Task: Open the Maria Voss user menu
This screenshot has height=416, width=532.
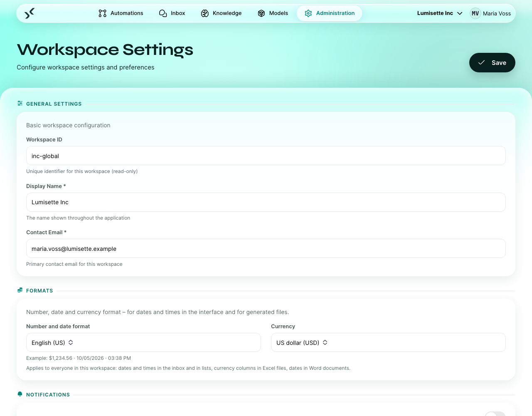Action: (x=490, y=13)
